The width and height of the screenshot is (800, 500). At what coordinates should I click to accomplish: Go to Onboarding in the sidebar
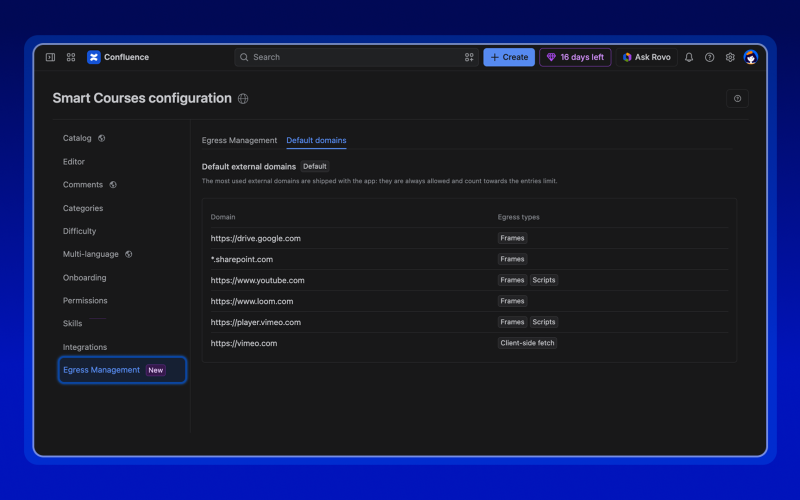(x=84, y=278)
